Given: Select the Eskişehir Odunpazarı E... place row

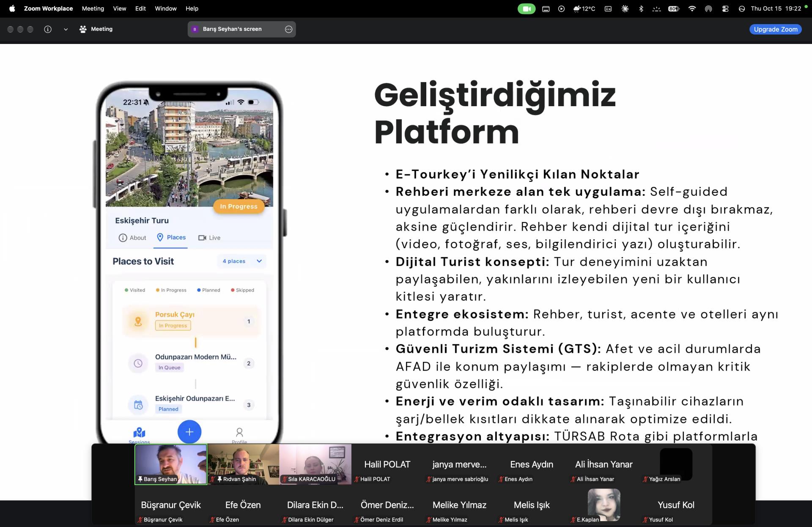Looking at the screenshot, I should [x=191, y=404].
